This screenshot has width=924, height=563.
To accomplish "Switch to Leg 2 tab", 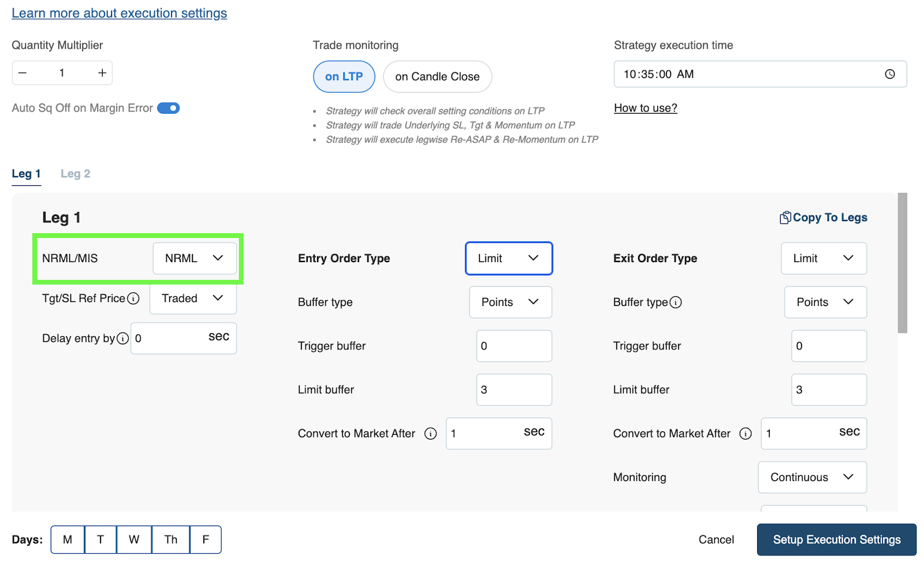I will 76,174.
